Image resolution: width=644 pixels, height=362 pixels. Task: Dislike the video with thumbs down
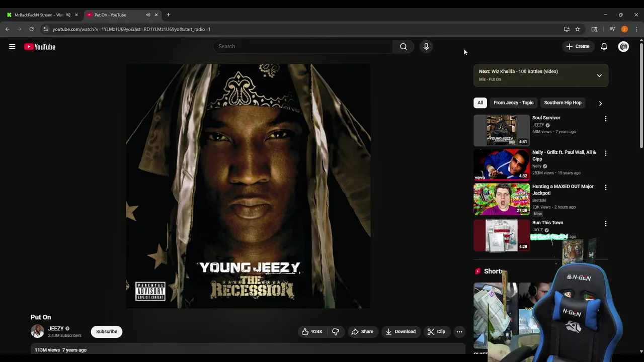click(336, 332)
